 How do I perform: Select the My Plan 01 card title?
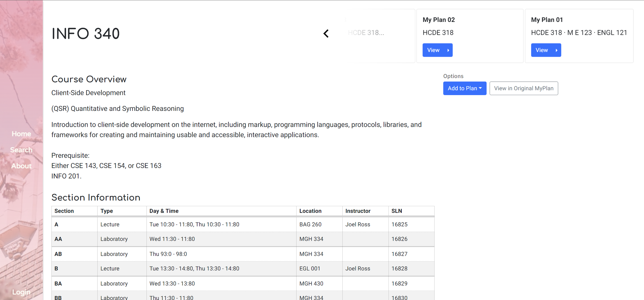click(x=547, y=20)
